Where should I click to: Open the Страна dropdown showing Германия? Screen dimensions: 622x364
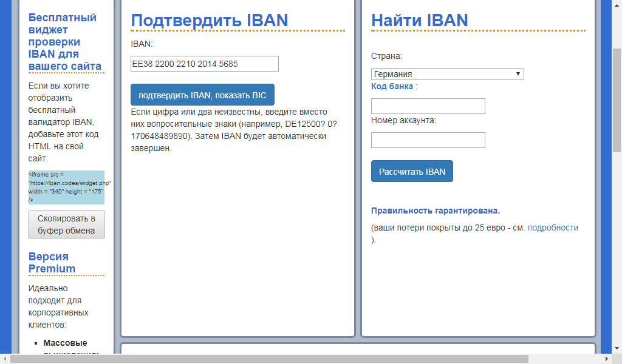[x=447, y=74]
